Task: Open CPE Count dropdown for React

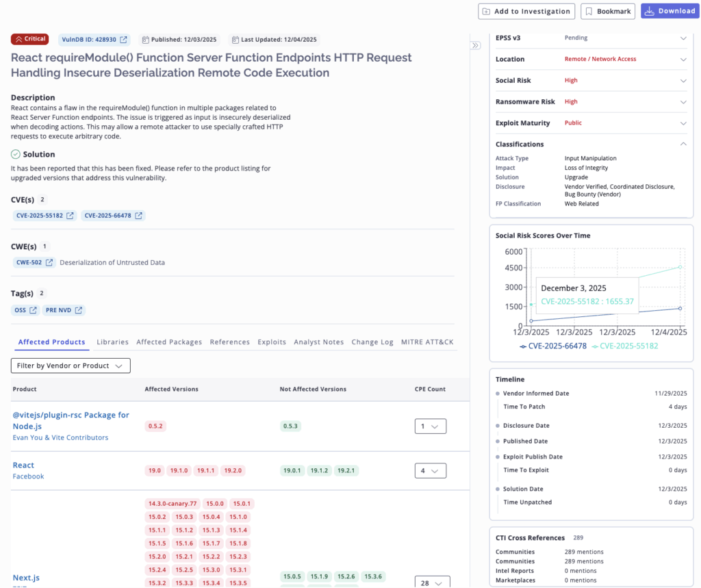Action: tap(430, 470)
